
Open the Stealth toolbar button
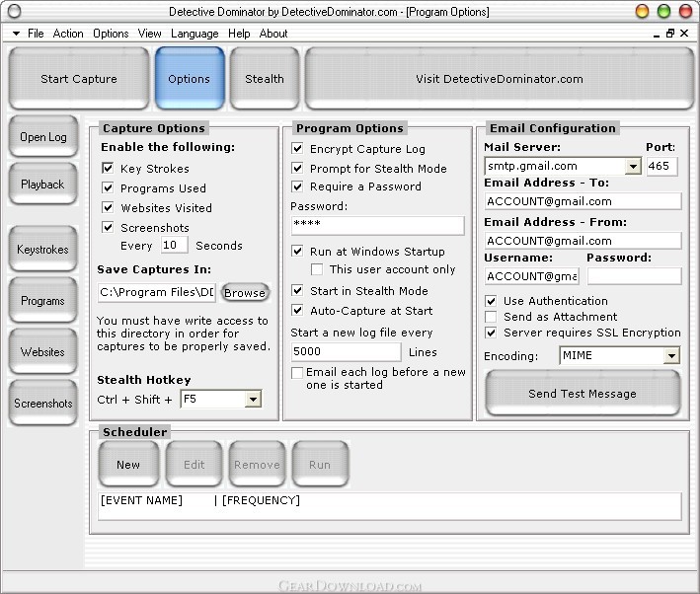[x=265, y=79]
